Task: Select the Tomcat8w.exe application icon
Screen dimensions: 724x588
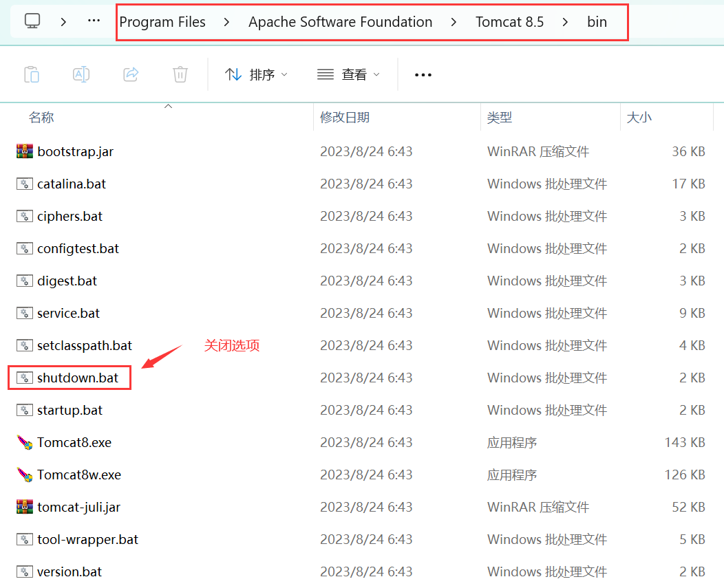Action: click(x=25, y=475)
